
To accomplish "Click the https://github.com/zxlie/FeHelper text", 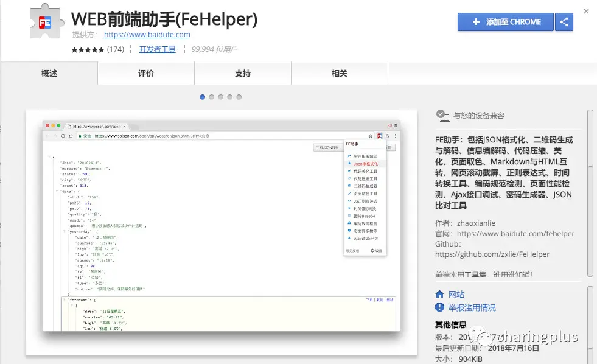I will coord(492,254).
